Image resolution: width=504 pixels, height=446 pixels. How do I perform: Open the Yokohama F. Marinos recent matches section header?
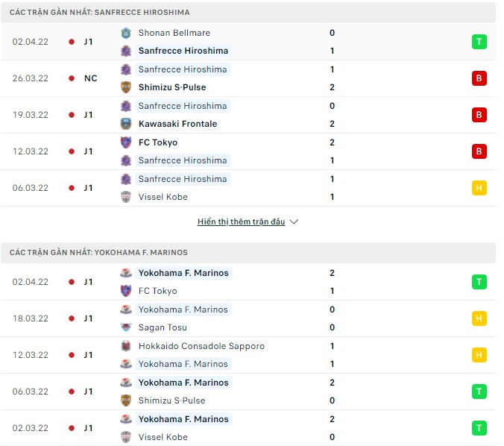(98, 253)
